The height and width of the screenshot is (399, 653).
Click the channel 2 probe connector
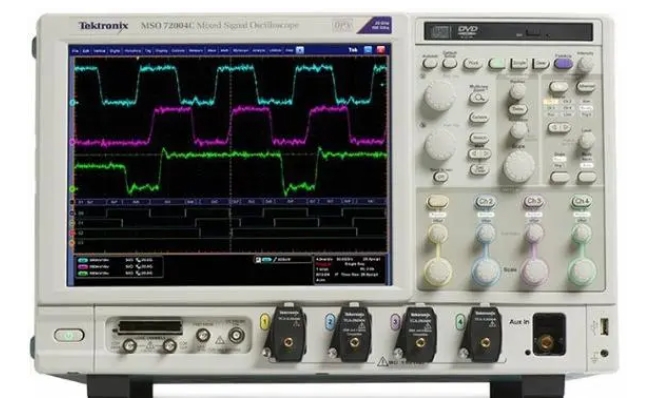(354, 343)
